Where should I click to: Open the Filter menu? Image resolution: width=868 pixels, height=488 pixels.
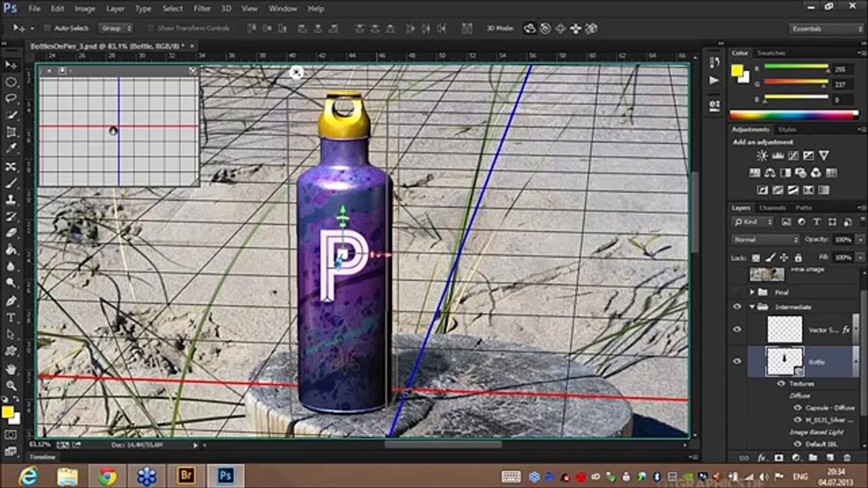pos(202,9)
